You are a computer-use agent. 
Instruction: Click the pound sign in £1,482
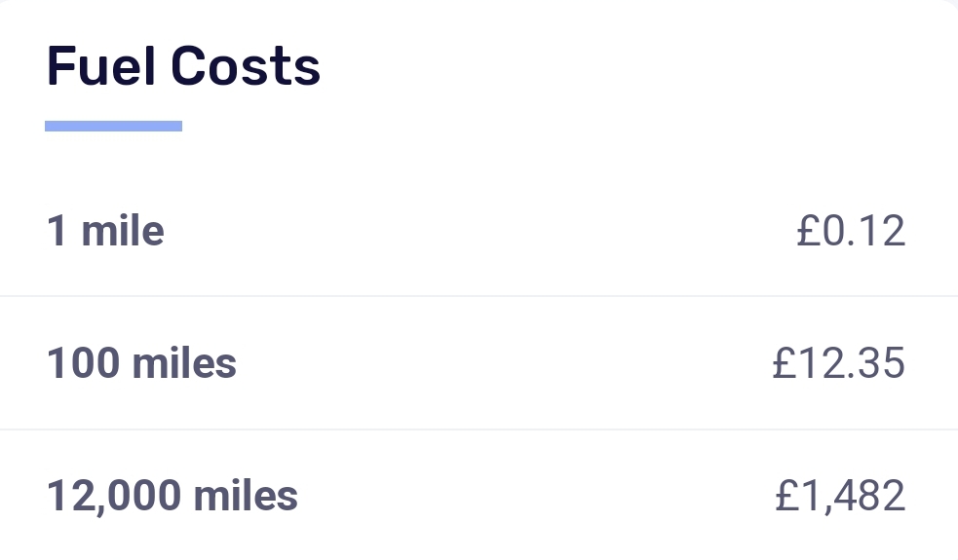(x=787, y=496)
